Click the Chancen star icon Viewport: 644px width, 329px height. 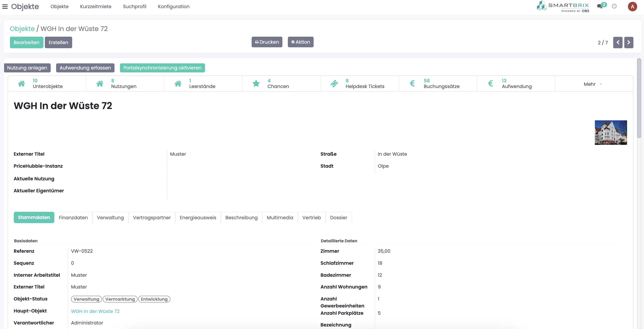pos(256,83)
